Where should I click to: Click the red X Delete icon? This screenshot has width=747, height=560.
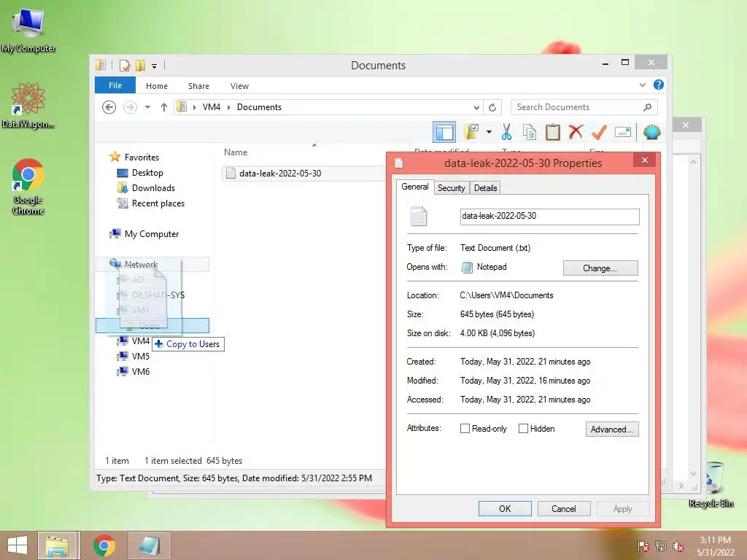point(576,131)
